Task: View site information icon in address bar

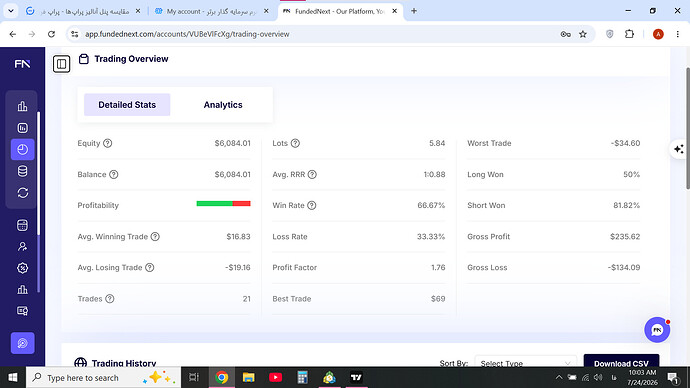Action: [74, 34]
